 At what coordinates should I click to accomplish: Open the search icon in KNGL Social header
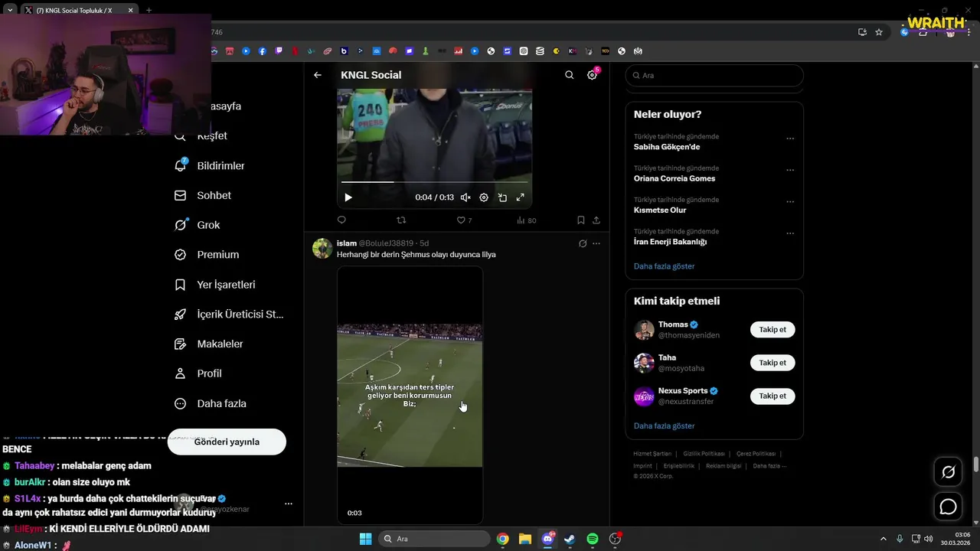(x=569, y=75)
